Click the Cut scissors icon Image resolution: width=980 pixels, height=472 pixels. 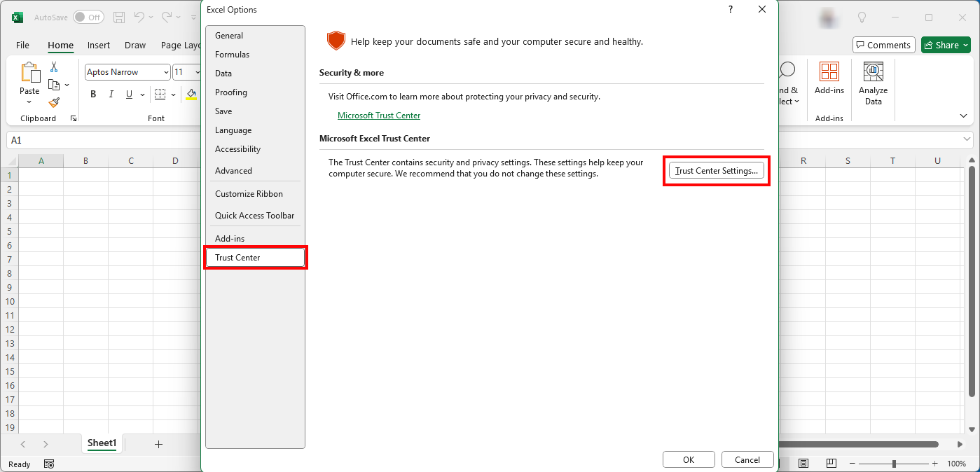click(x=54, y=68)
